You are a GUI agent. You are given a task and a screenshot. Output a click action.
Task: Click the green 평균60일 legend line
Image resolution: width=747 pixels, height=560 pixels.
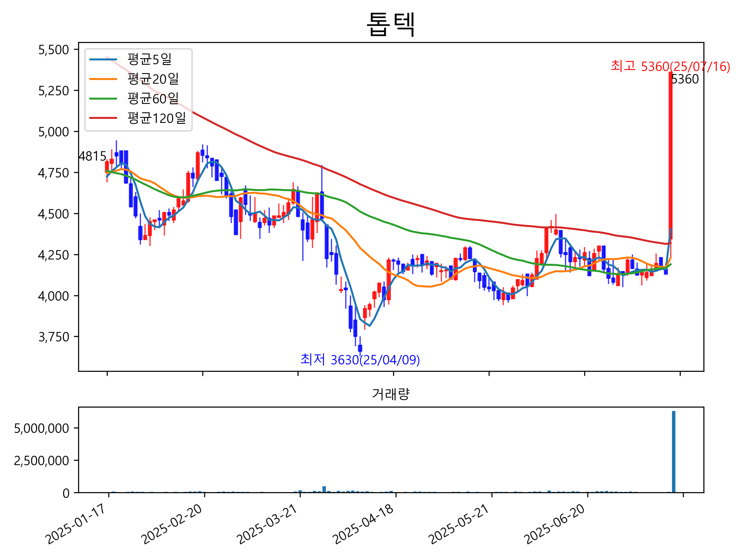(103, 99)
